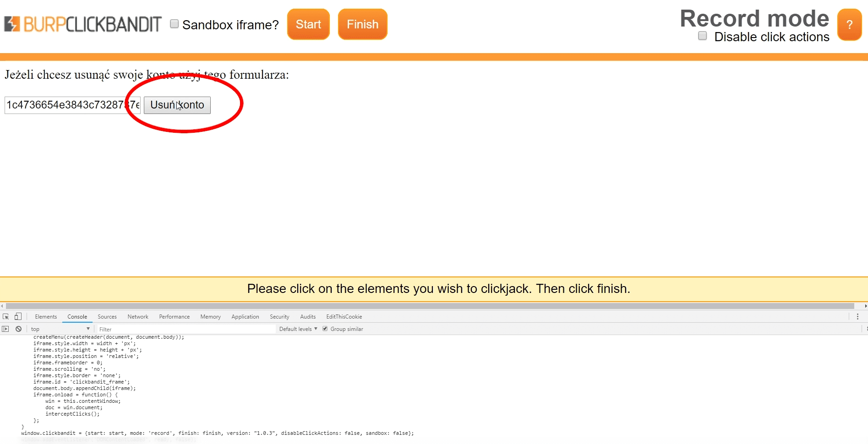Select the Security tab
Screen dimensions: 868x444
[x=279, y=317]
